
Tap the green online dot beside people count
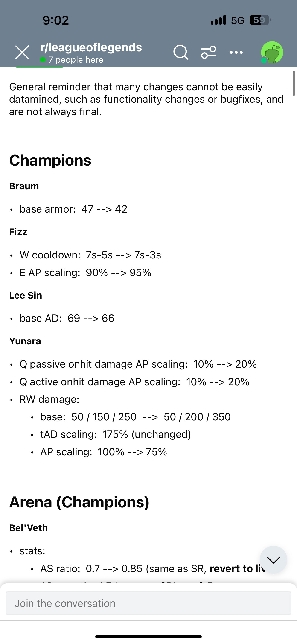43,60
